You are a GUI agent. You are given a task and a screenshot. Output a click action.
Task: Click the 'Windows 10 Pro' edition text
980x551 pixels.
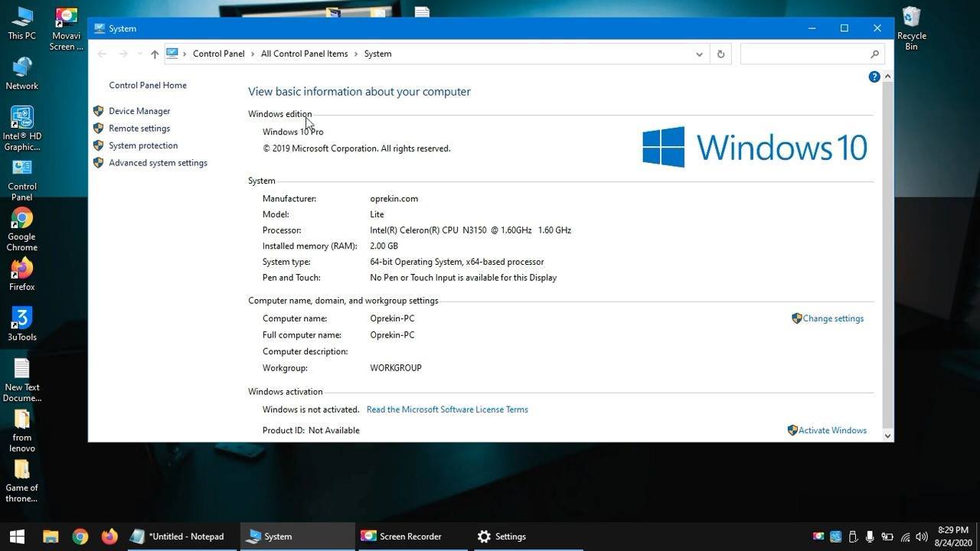(x=293, y=132)
